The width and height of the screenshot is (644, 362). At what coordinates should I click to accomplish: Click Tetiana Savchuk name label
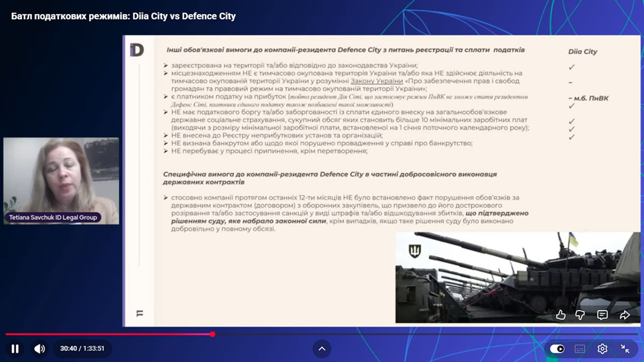click(x=53, y=217)
